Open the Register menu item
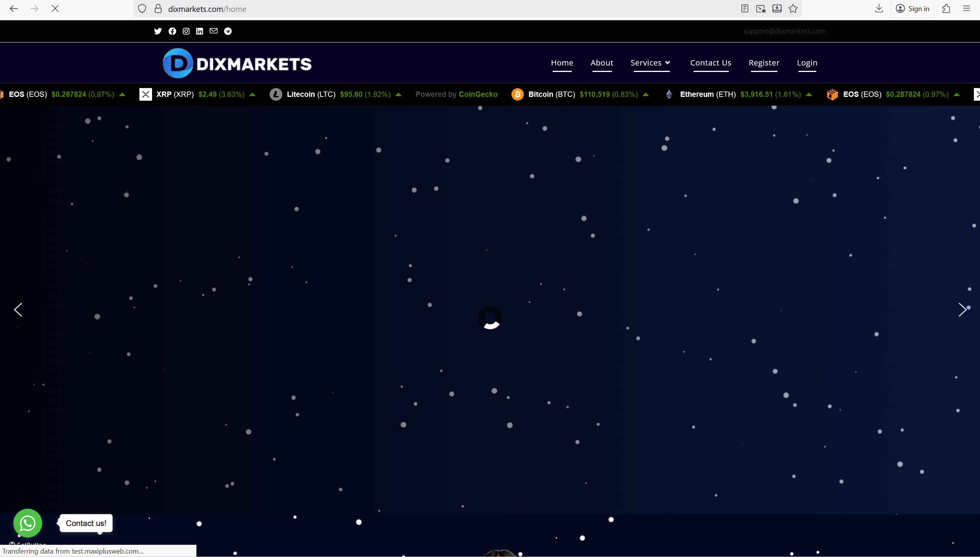 [x=764, y=63]
